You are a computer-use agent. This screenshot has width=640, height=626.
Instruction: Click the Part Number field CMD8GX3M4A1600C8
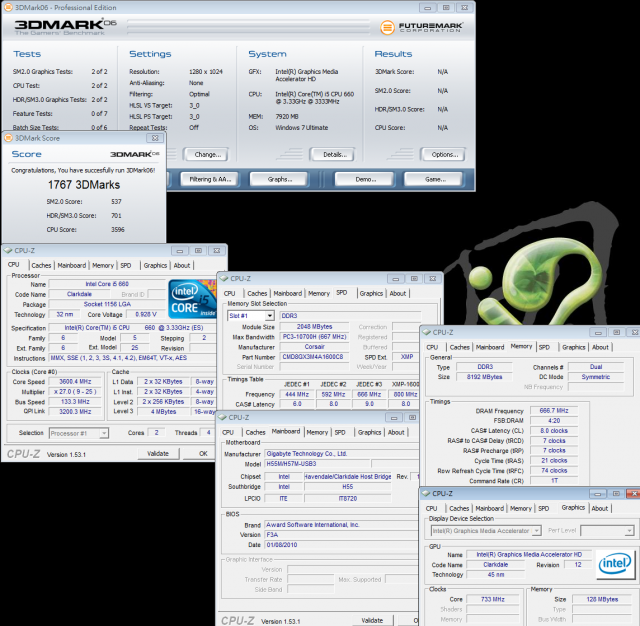point(314,357)
